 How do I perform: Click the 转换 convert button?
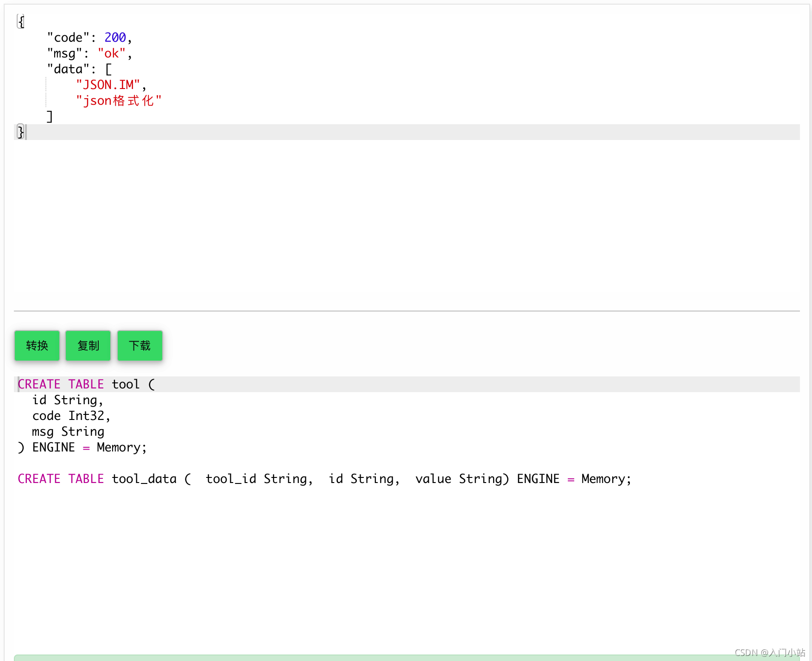click(x=37, y=345)
